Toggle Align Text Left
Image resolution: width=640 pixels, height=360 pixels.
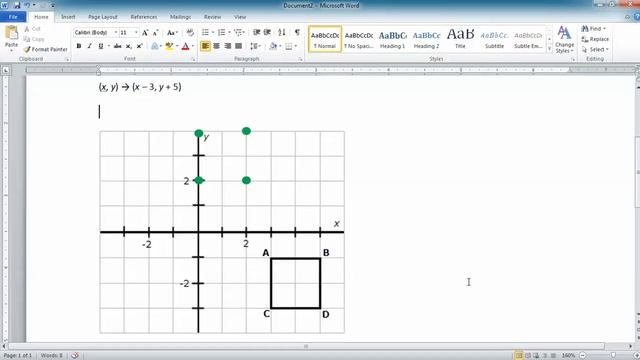[x=205, y=46]
